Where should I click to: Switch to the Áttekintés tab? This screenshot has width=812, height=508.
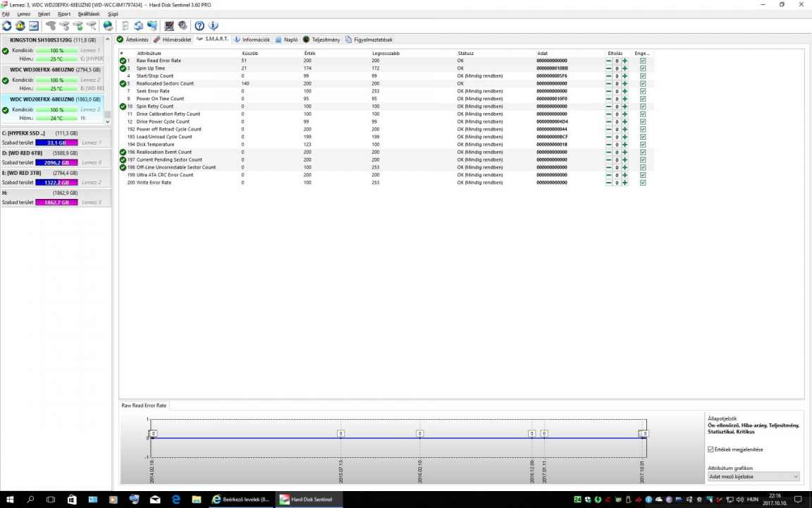[133, 40]
